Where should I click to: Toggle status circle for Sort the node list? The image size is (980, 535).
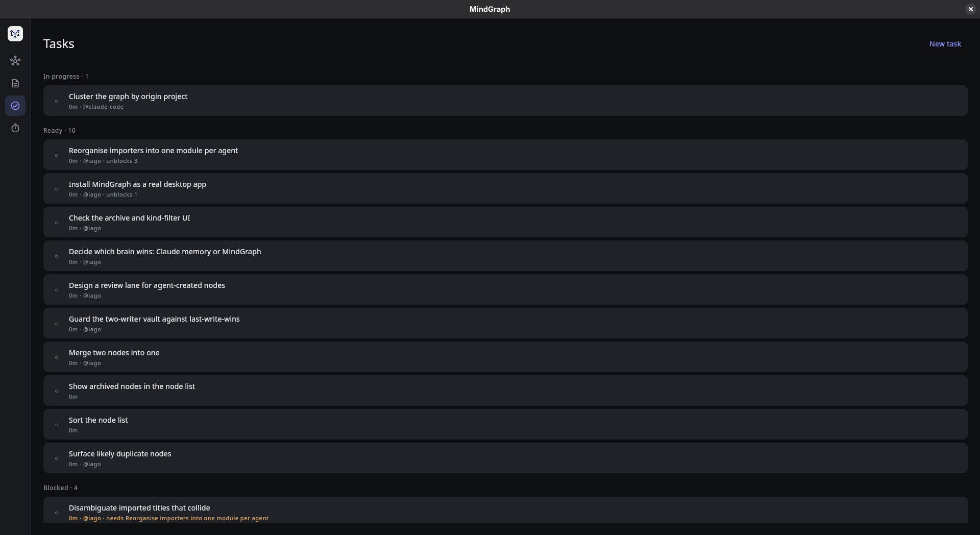(57, 425)
